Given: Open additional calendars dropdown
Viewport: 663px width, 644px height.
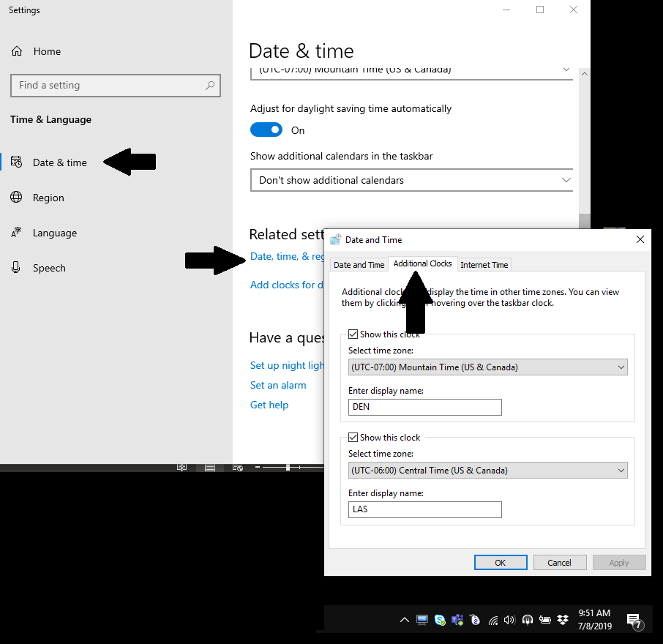Looking at the screenshot, I should point(411,180).
